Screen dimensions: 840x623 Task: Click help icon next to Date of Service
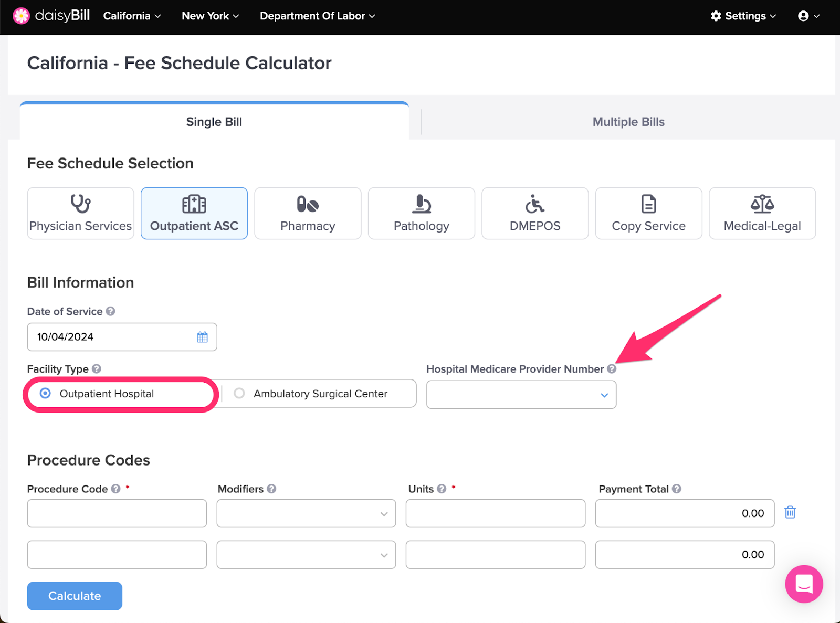110,311
